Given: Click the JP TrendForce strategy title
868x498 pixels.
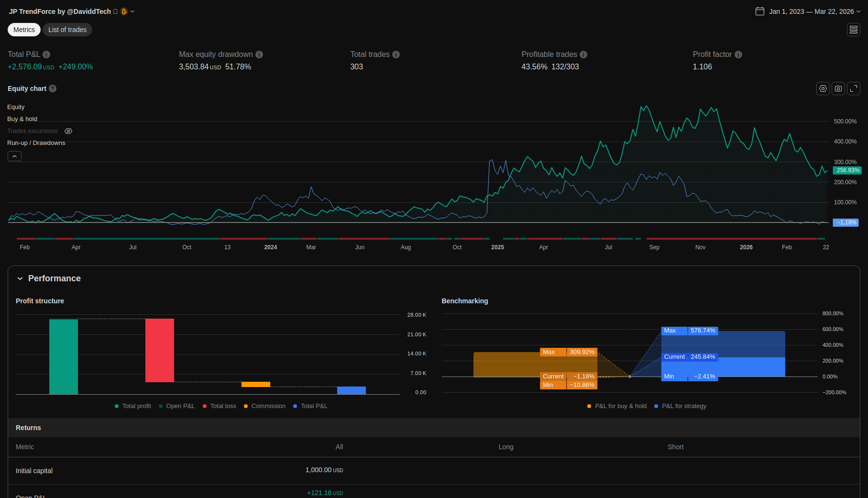Looking at the screenshot, I should click(60, 11).
